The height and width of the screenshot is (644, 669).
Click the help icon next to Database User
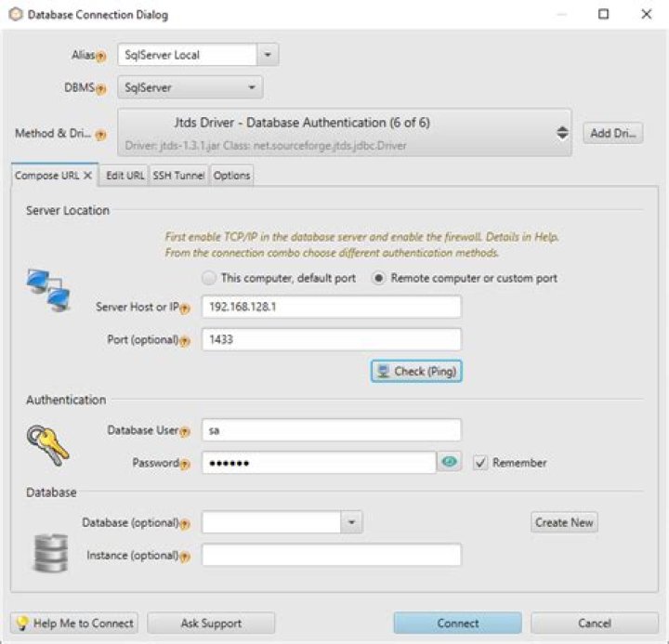point(185,431)
